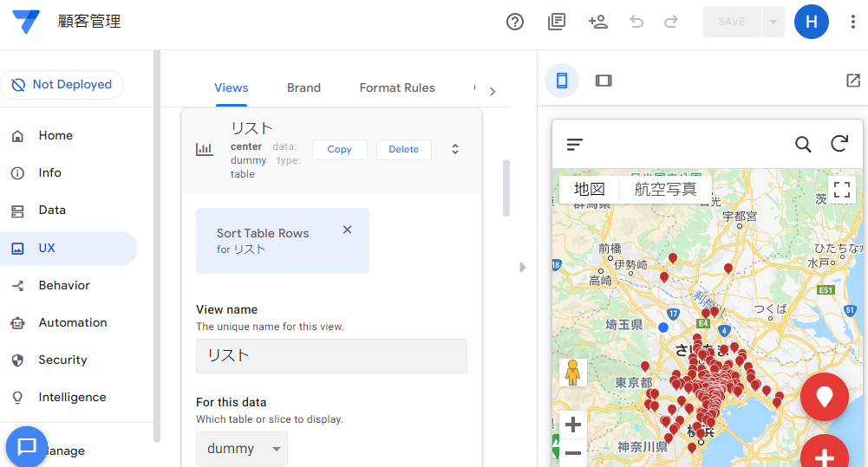Go to Home in sidebar
The height and width of the screenshot is (467, 868).
69,135
